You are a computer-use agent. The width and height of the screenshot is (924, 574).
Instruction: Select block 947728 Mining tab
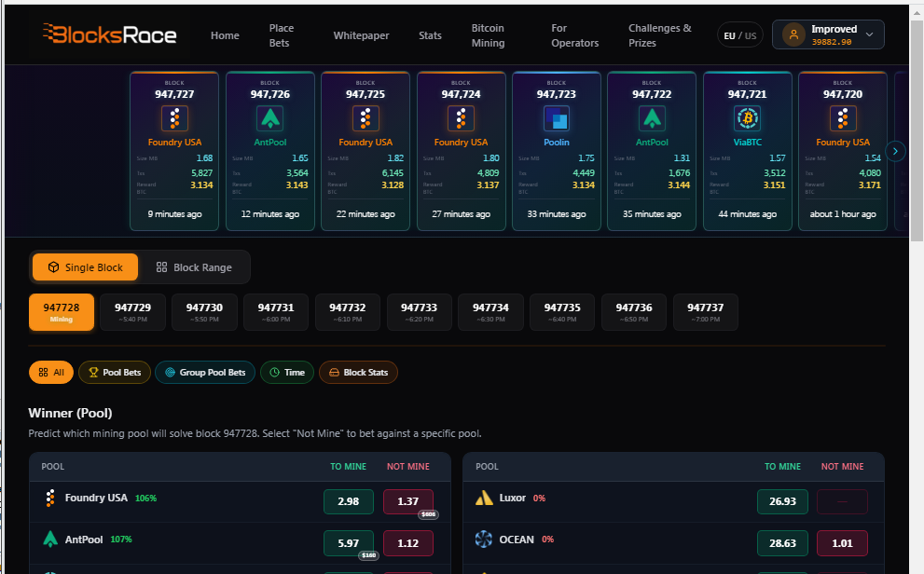(62, 312)
